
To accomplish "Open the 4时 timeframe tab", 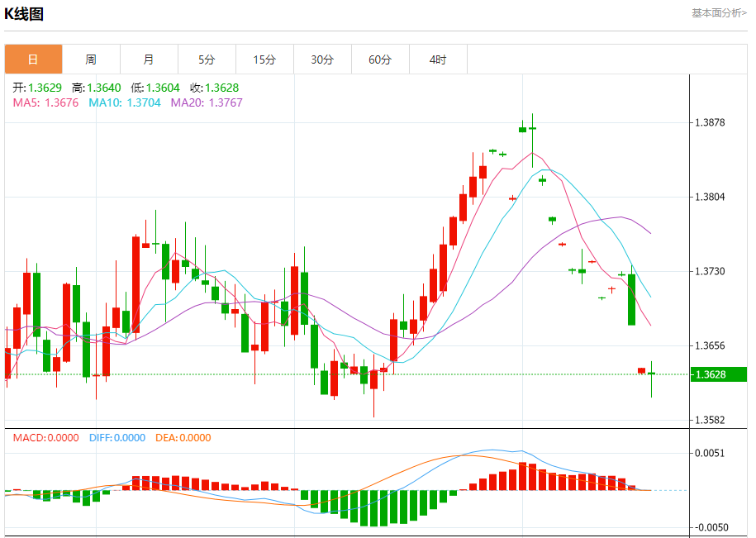I will coord(438,60).
